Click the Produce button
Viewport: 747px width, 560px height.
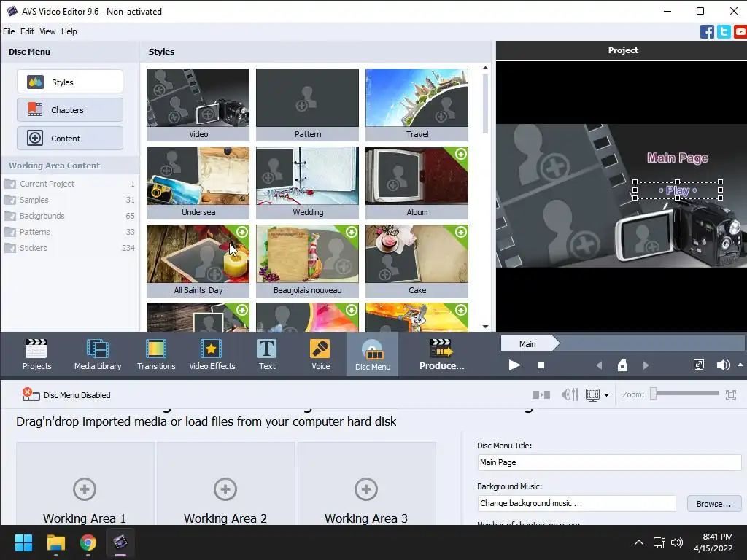click(x=441, y=354)
